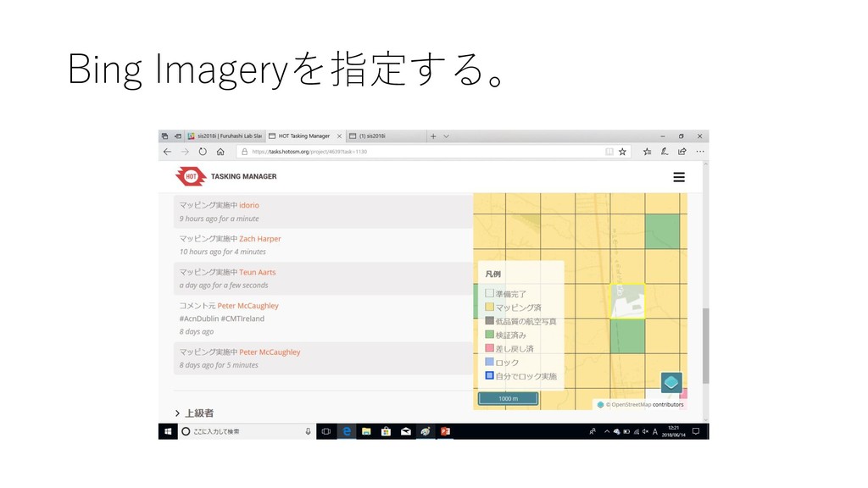The height and width of the screenshot is (488, 868).
Task: Click the 検証済み legend swatch
Action: (489, 334)
